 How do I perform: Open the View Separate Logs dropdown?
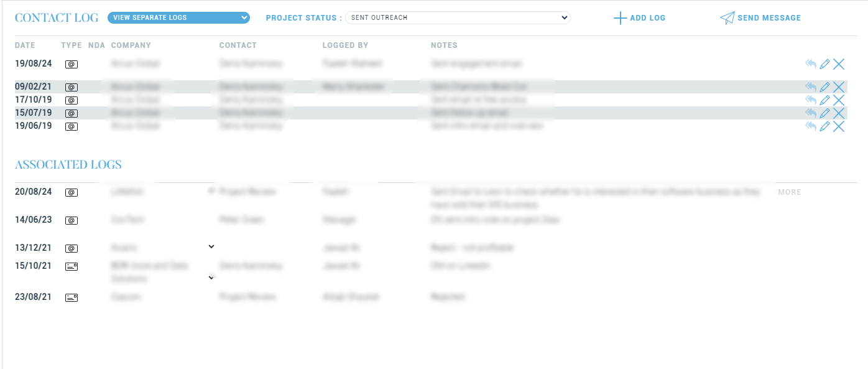point(178,17)
